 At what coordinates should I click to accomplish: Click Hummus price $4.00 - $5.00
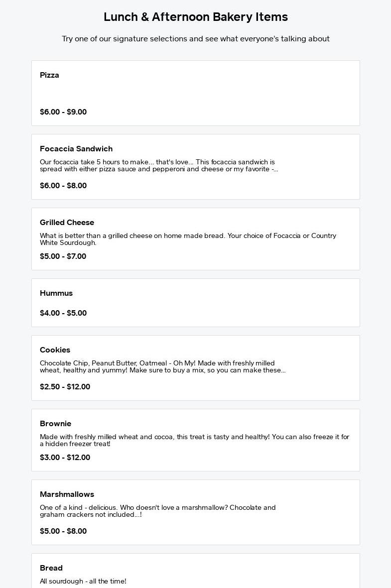pos(63,313)
